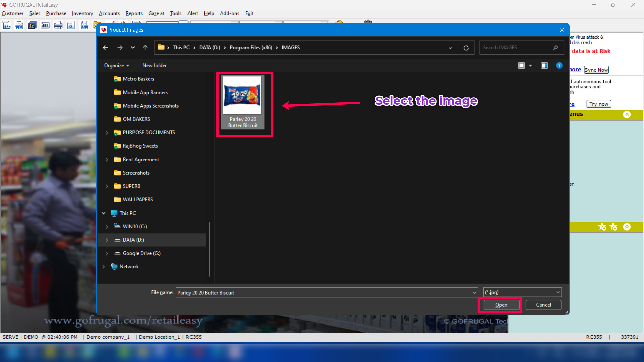Viewport: 644px width, 362px height.
Task: Refresh the IMAGES folder view
Action: click(x=466, y=48)
